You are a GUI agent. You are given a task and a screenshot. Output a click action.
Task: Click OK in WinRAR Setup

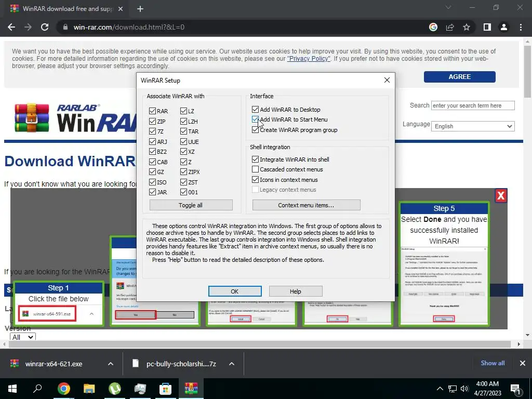235,291
